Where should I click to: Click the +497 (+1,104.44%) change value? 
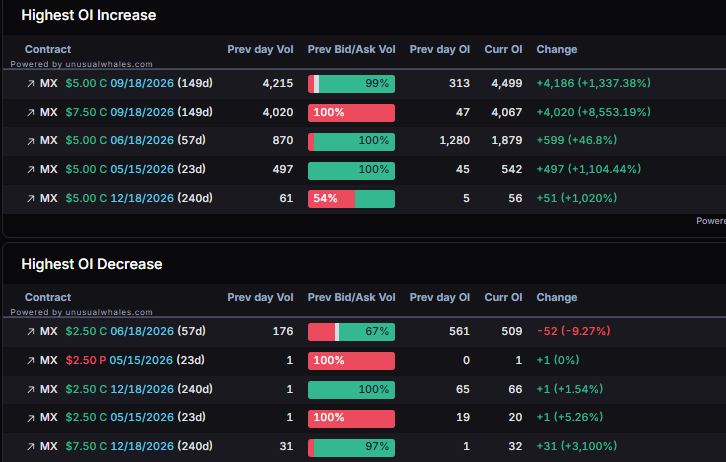click(588, 169)
